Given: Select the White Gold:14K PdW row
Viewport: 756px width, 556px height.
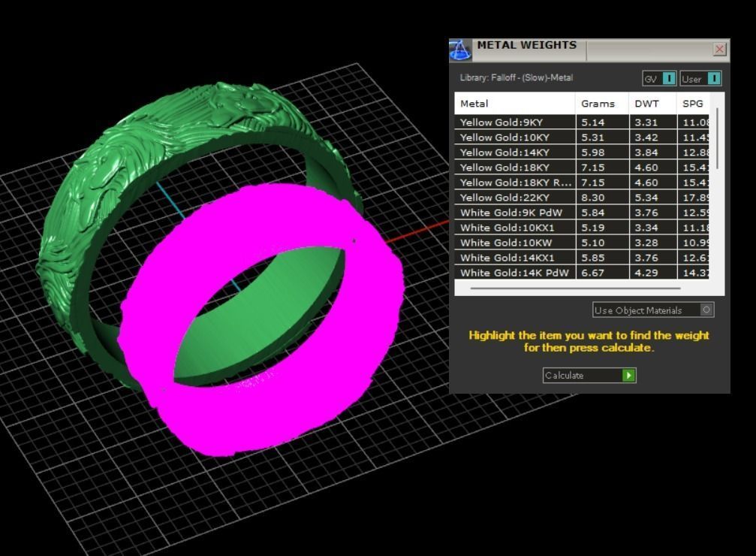Looking at the screenshot, I should pos(582,272).
